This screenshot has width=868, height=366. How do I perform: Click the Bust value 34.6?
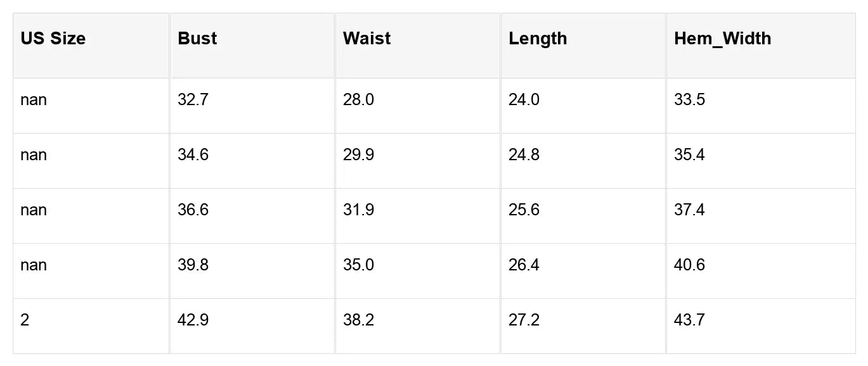coord(193,155)
